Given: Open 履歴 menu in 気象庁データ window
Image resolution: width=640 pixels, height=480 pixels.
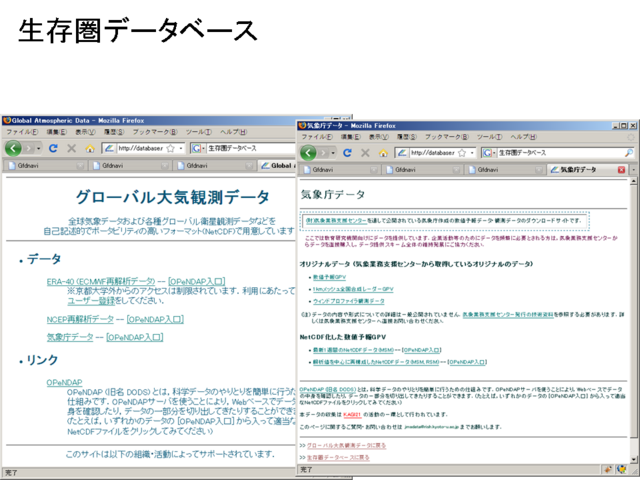Looking at the screenshot, I should click(407, 137).
